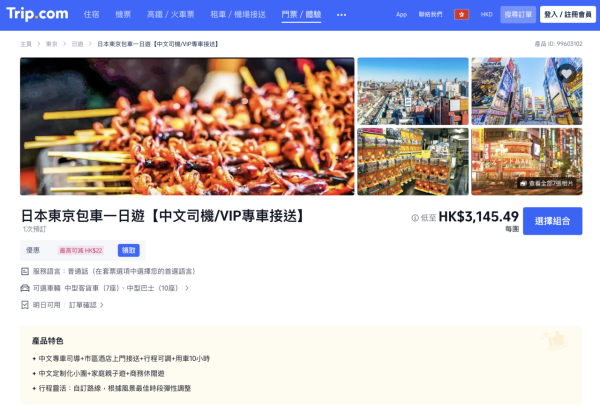600x414 pixels.
Task: Open the 租車 / 機場接送 tab
Action: pos(238,15)
